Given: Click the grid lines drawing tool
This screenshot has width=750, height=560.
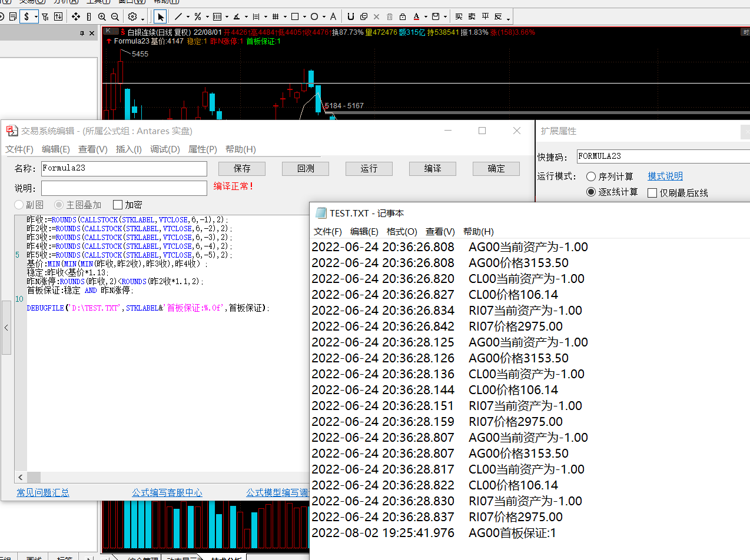Looking at the screenshot, I should point(276,17).
